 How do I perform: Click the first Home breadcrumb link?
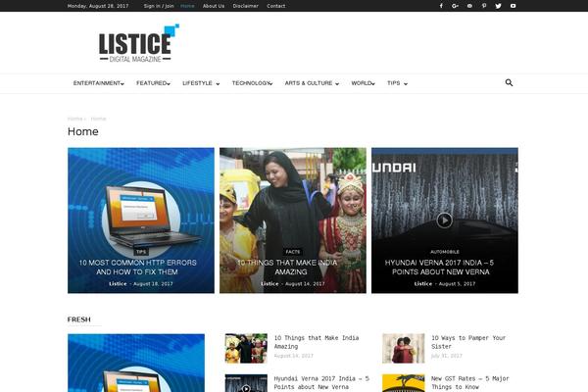(x=74, y=119)
